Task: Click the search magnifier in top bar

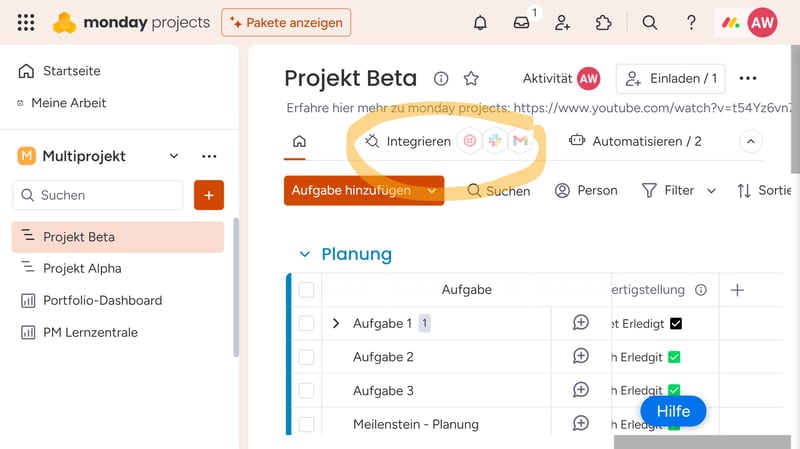Action: click(x=650, y=22)
